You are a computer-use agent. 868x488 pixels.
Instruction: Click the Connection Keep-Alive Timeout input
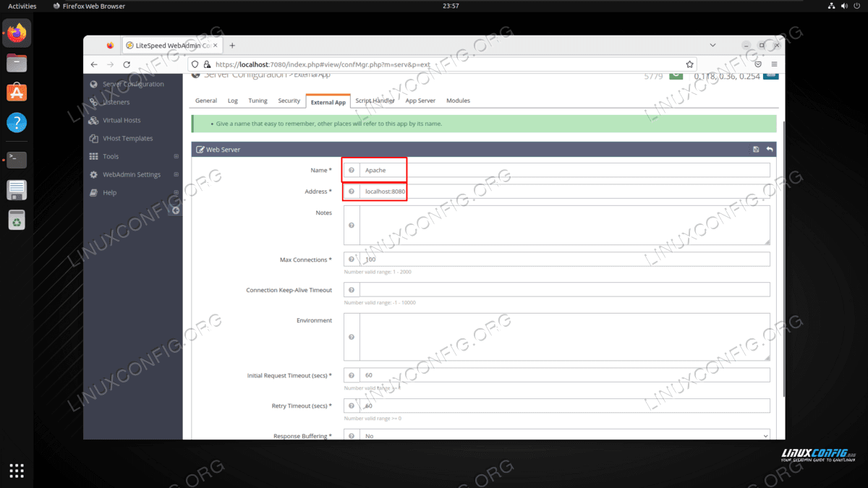pos(565,289)
